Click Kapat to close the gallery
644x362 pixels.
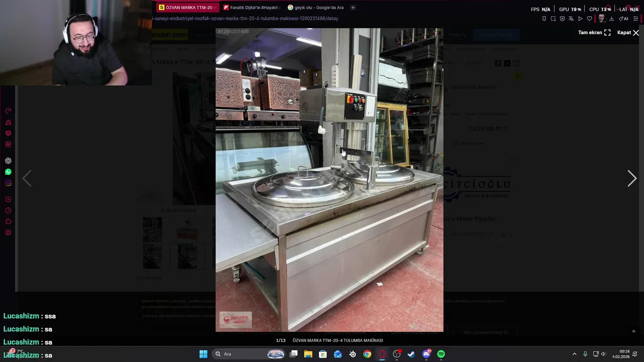coord(628,33)
